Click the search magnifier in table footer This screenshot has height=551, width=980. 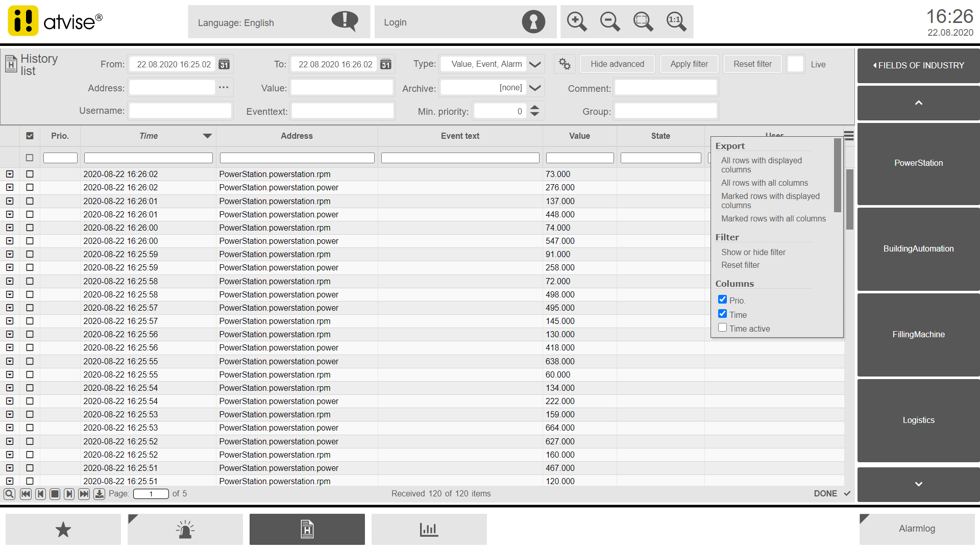pyautogui.click(x=9, y=494)
